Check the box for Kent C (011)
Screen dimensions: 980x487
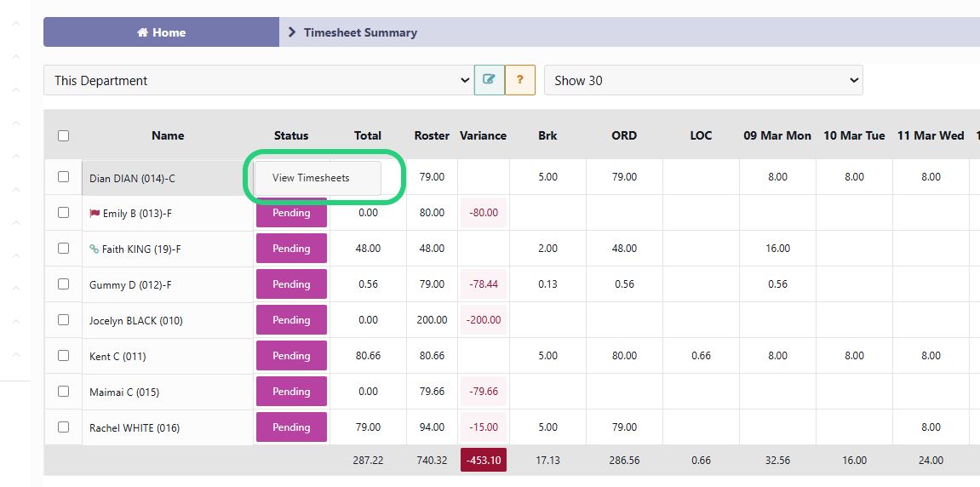63,355
